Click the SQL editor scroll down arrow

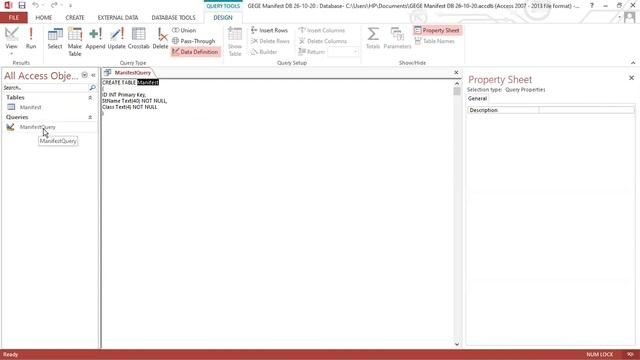coord(457,344)
